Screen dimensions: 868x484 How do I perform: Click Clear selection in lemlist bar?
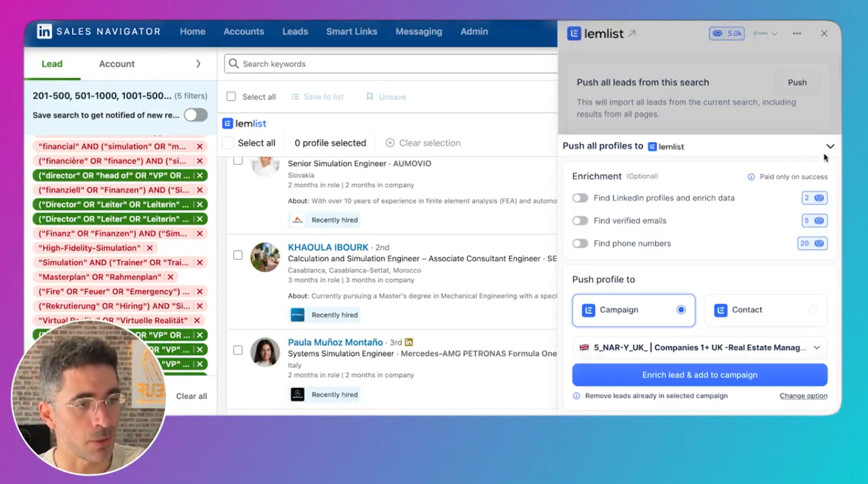click(x=423, y=143)
